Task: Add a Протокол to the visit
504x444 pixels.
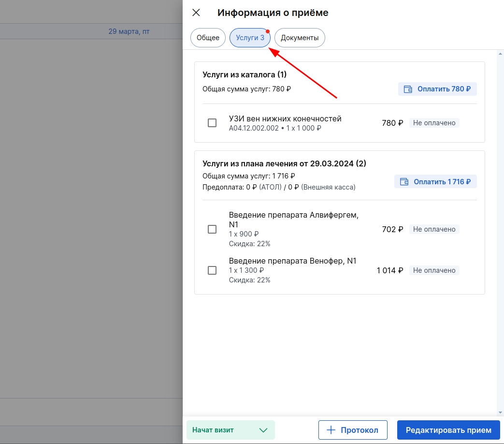Action: click(353, 430)
